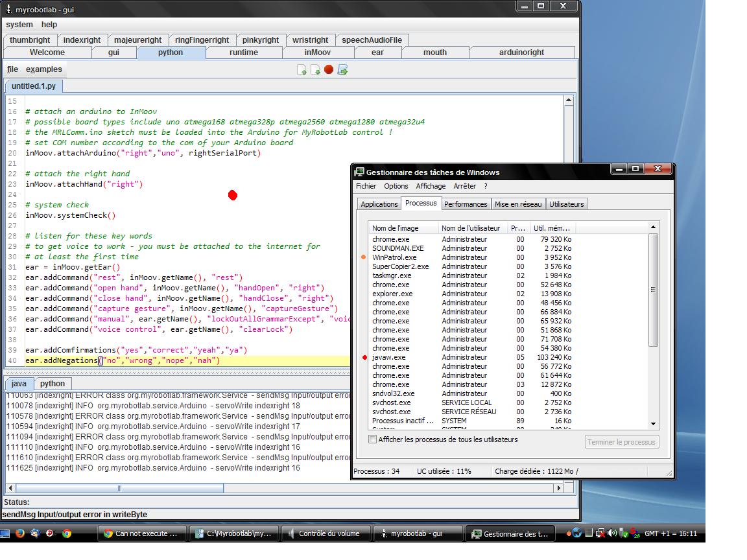
Task: Sort processes by Util. mém column
Action: coord(551,228)
